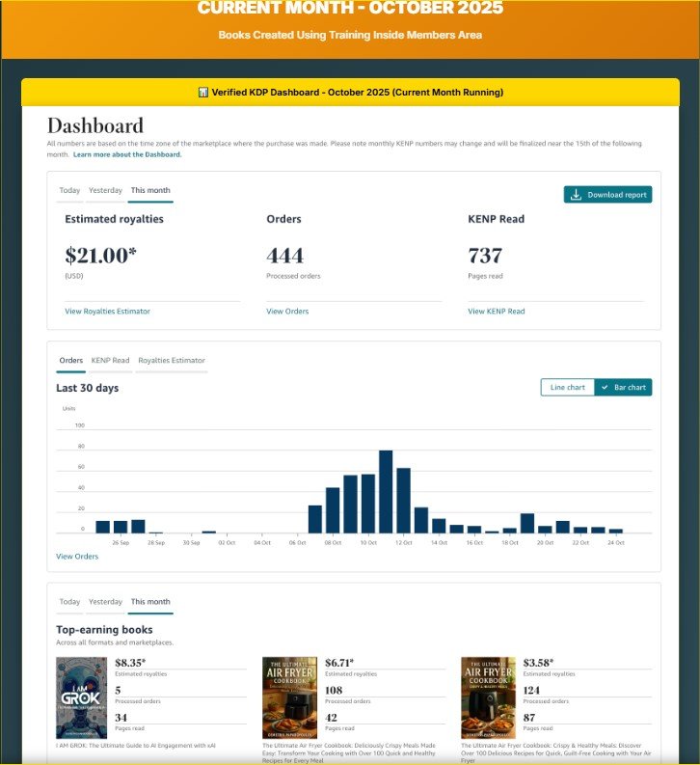Screen dimensions: 700x765
Task: Select Yesterday tab in summary panel
Action: pyautogui.click(x=105, y=190)
